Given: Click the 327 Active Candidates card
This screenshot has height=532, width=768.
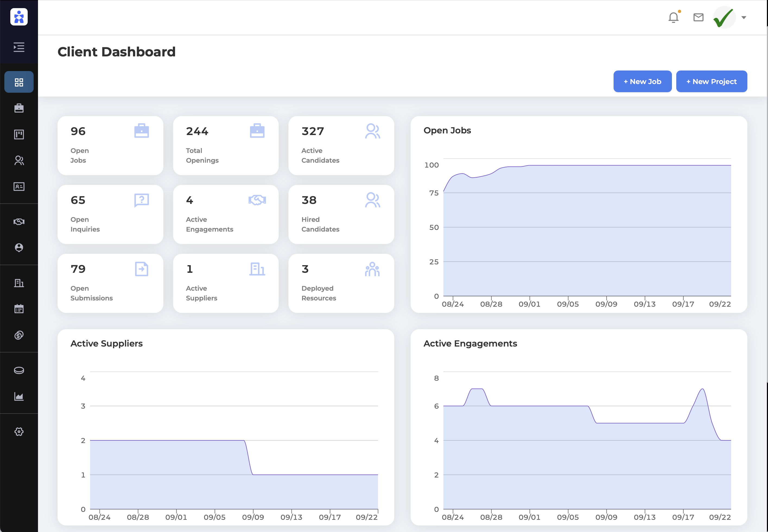Looking at the screenshot, I should [x=341, y=145].
